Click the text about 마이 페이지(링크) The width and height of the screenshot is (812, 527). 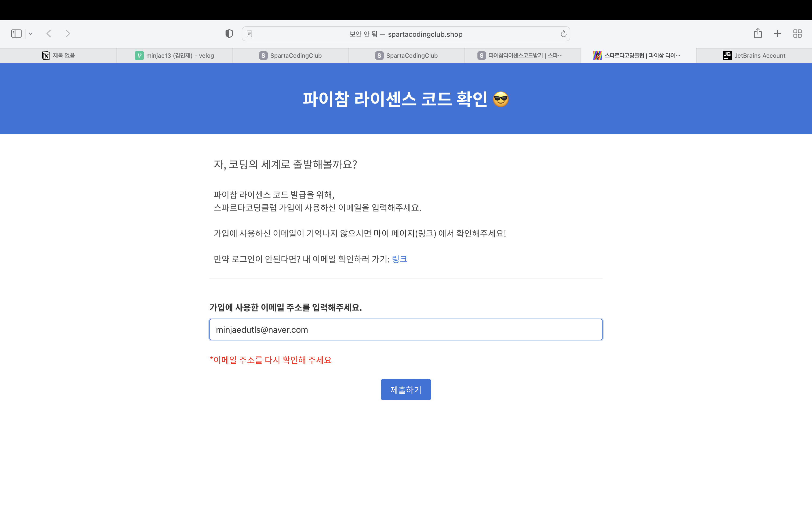coord(360,233)
